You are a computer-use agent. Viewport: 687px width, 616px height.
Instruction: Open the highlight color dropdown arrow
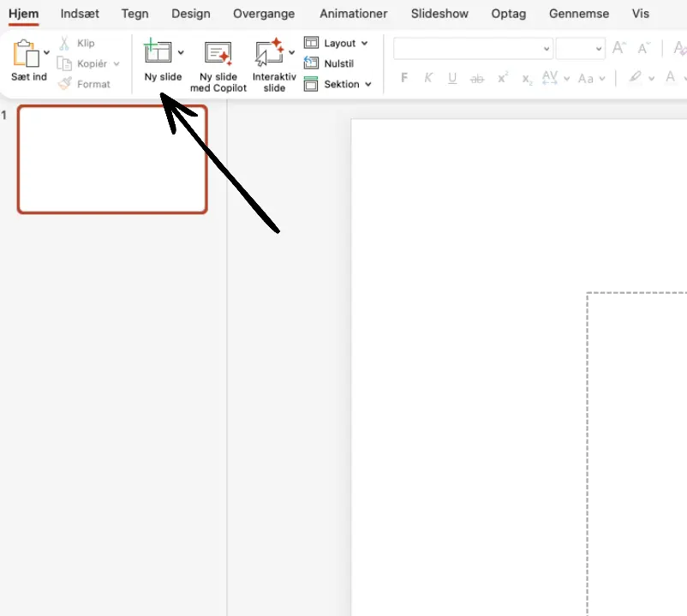pos(652,79)
